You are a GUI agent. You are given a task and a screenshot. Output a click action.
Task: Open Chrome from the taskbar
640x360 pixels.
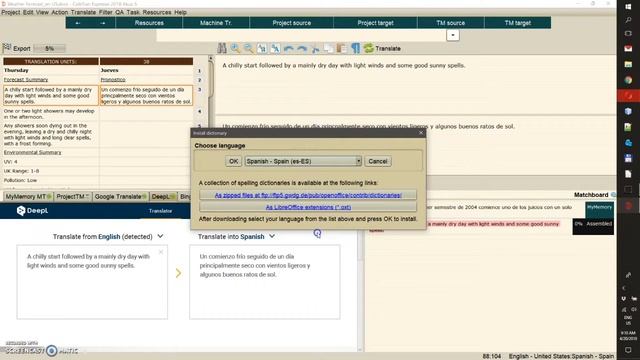pos(628,80)
